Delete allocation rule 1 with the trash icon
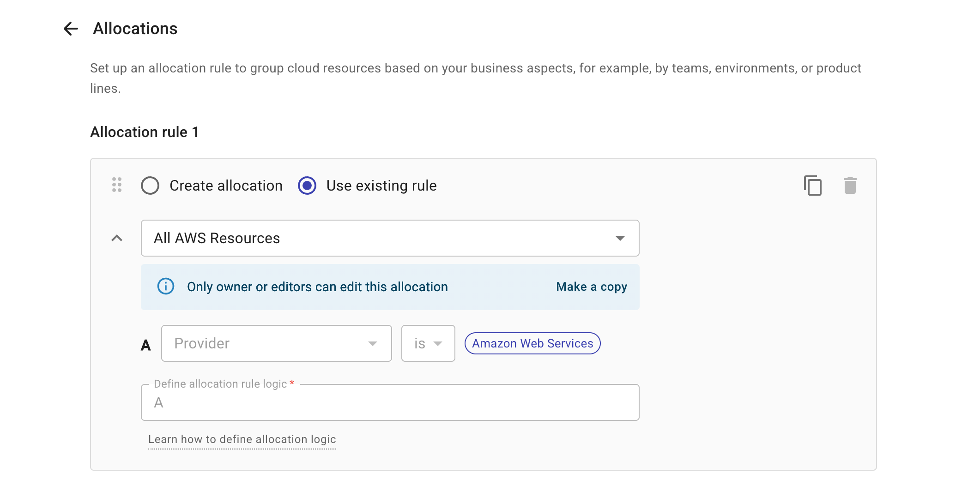 [x=850, y=186]
